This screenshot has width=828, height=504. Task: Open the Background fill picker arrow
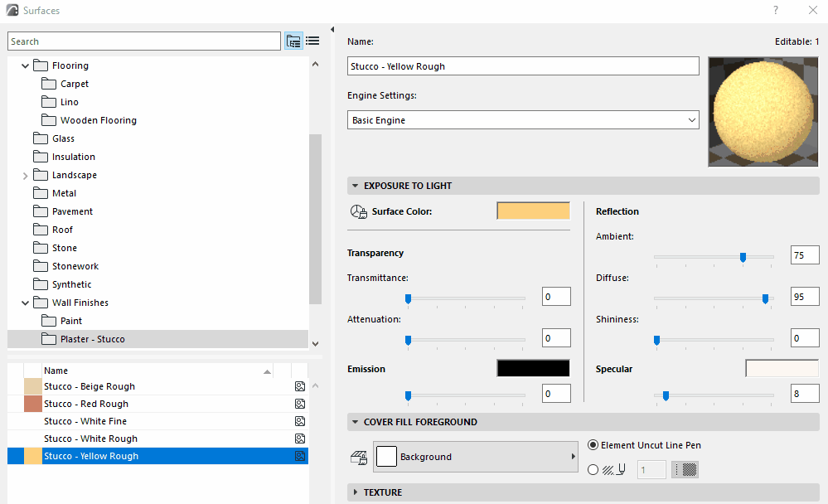point(572,456)
